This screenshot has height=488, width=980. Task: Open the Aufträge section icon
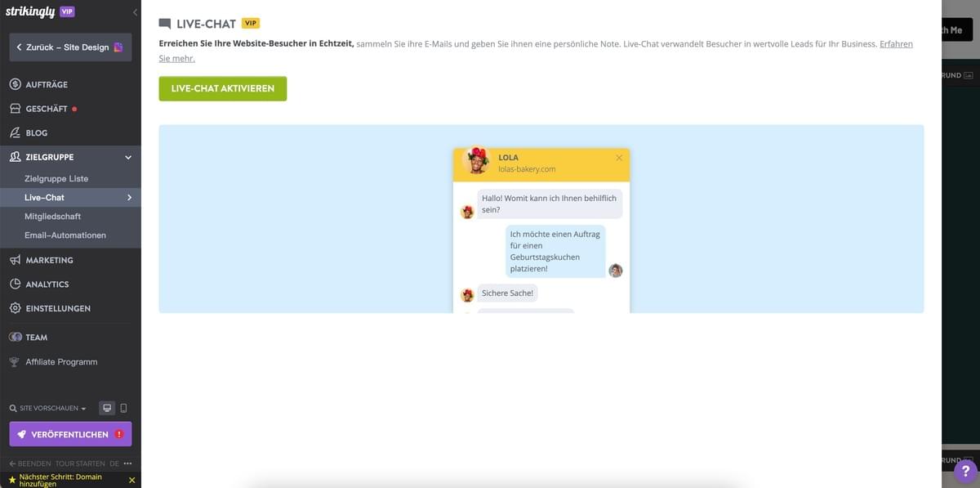click(x=14, y=83)
